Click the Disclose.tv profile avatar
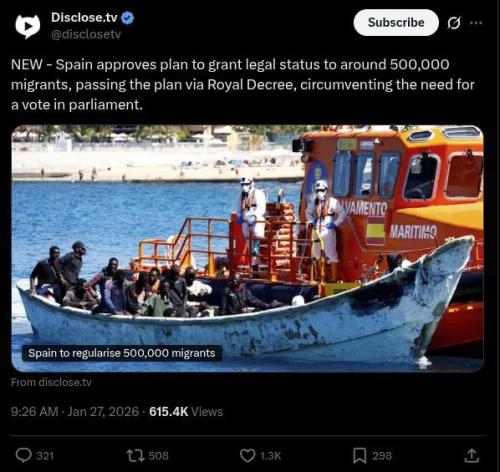500x472 pixels. click(x=27, y=26)
